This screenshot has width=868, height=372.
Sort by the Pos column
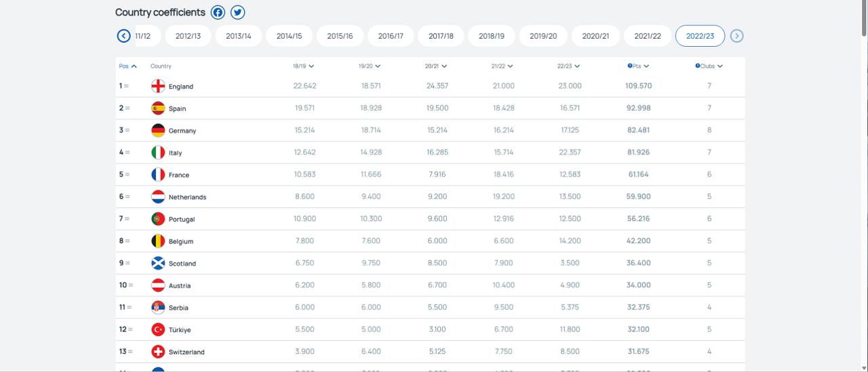click(127, 66)
